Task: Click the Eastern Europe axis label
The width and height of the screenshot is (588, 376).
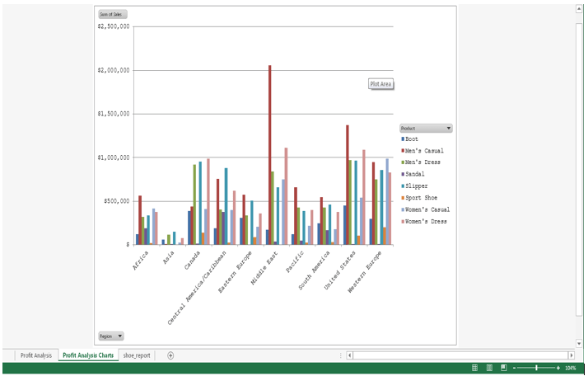Action: [236, 272]
